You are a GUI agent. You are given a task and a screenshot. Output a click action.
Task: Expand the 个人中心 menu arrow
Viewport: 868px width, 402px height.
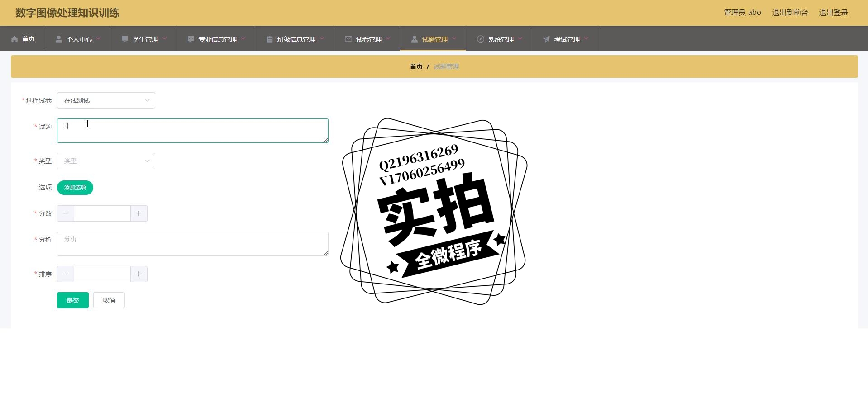click(x=98, y=38)
